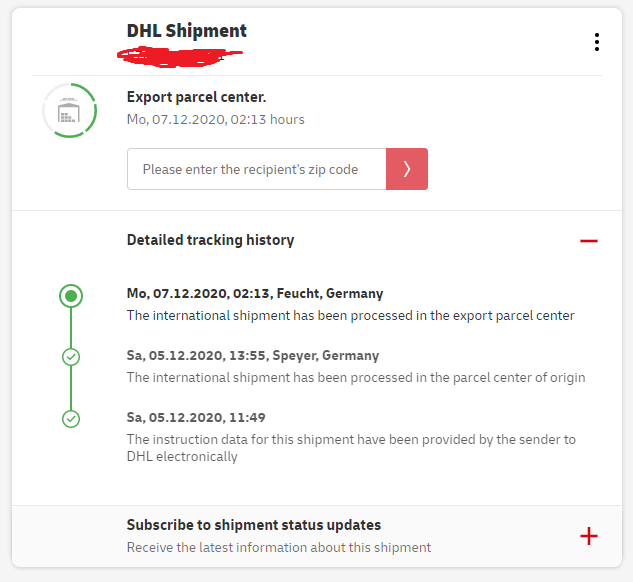This screenshot has height=582, width=633.
Task: Collapse tracking history using the minus icon
Action: coord(589,241)
